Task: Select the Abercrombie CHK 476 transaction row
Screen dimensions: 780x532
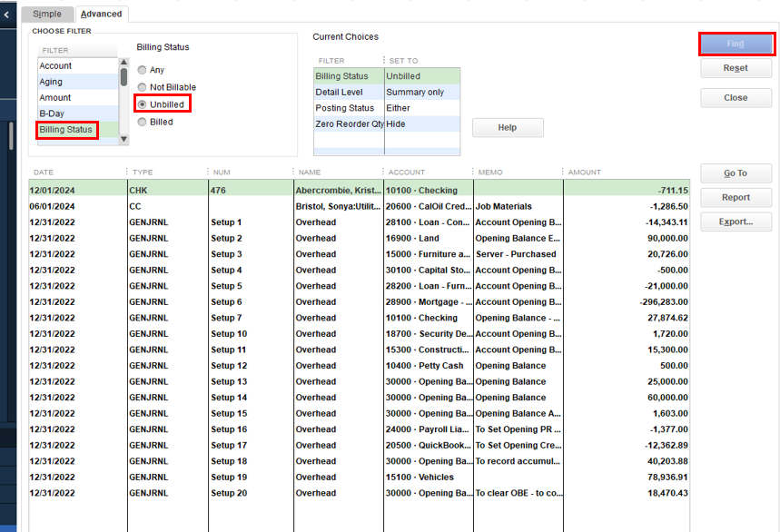Action: [359, 191]
